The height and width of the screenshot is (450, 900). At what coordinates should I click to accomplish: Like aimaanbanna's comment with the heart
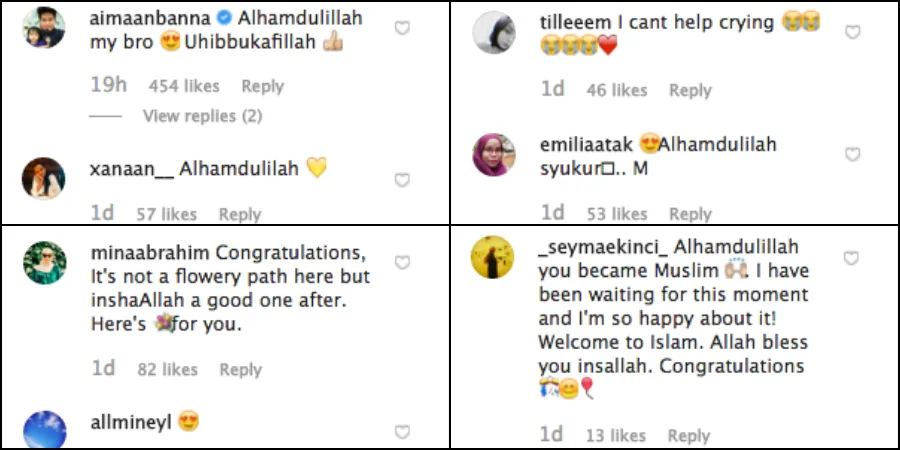point(402,29)
